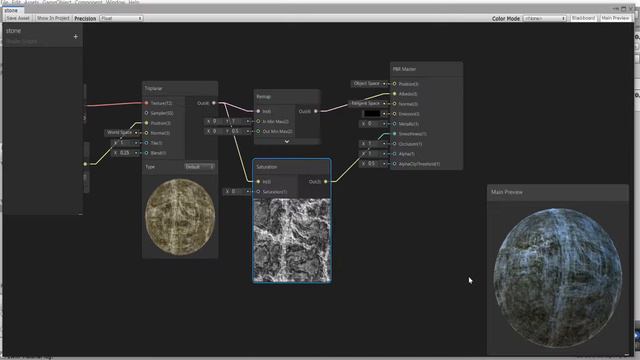
Task: Click the stone blackboard title
Action: [13, 31]
